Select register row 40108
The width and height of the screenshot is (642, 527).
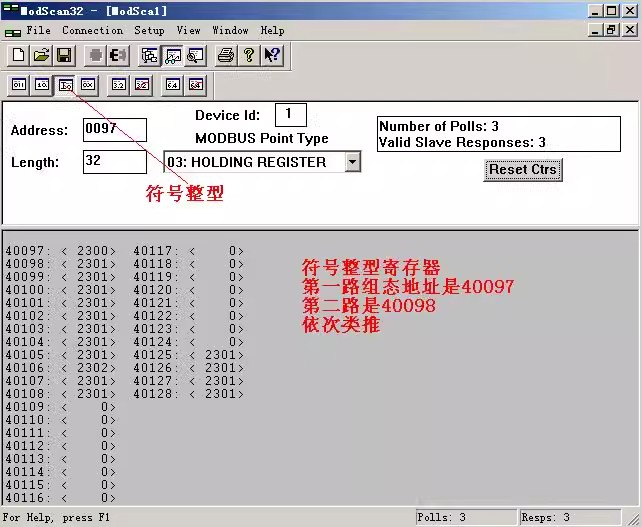pos(61,394)
